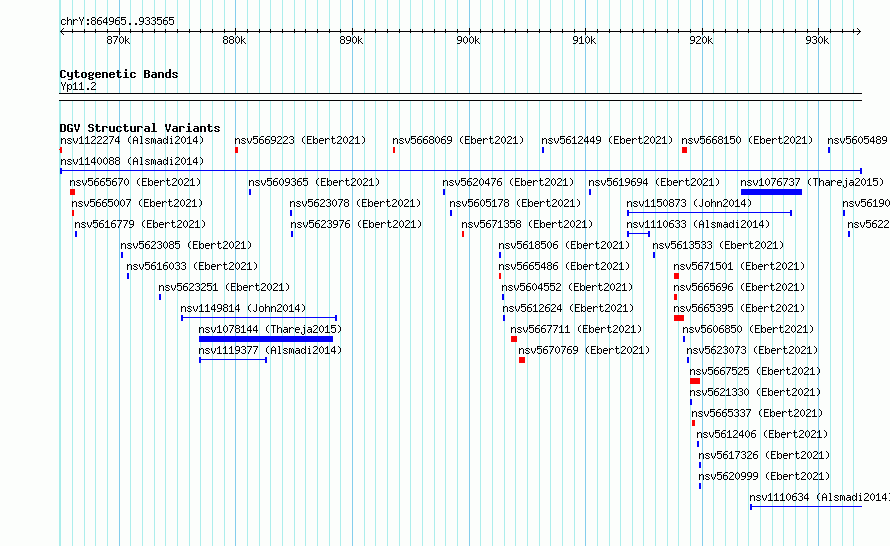This screenshot has height=546, width=890.
Task: Click the thick blue bar under nsv1078144
Action: (266, 339)
